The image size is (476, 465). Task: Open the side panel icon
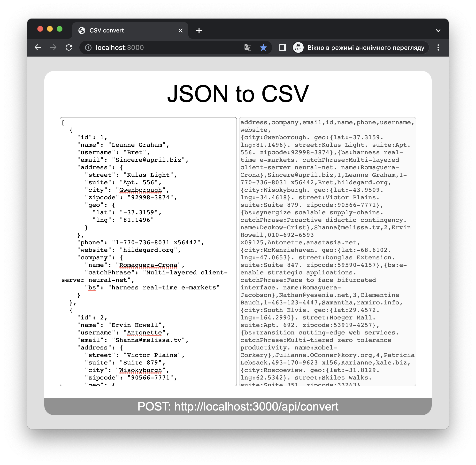282,47
